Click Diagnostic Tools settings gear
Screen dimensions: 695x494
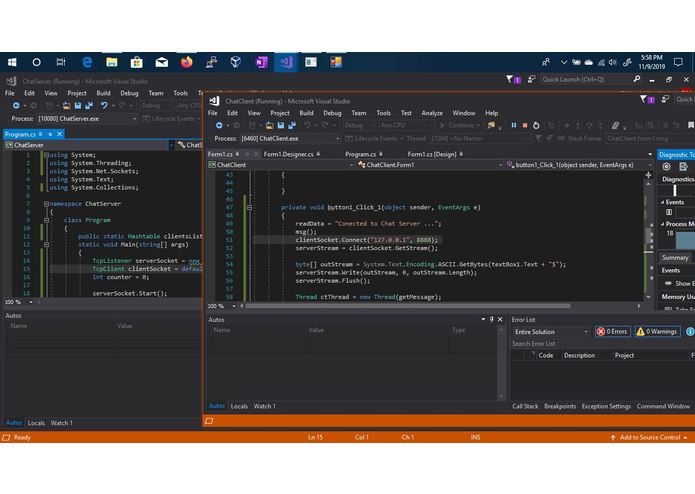666,167
